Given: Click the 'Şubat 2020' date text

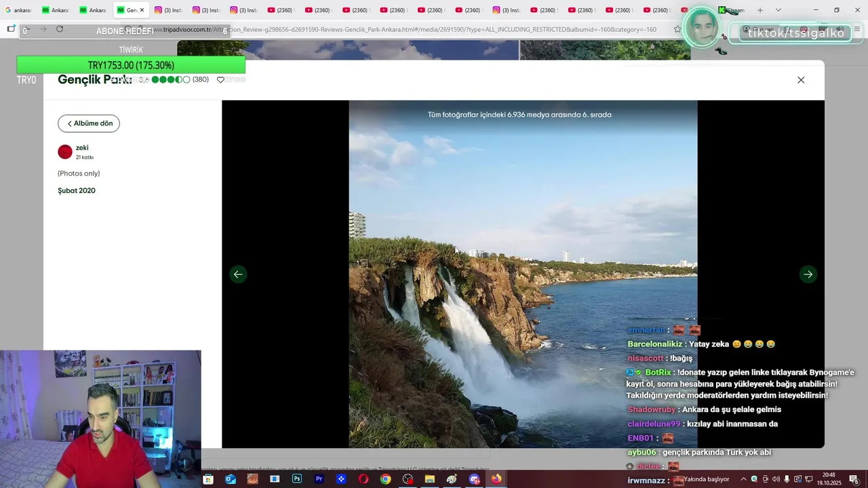Looking at the screenshot, I should (77, 190).
